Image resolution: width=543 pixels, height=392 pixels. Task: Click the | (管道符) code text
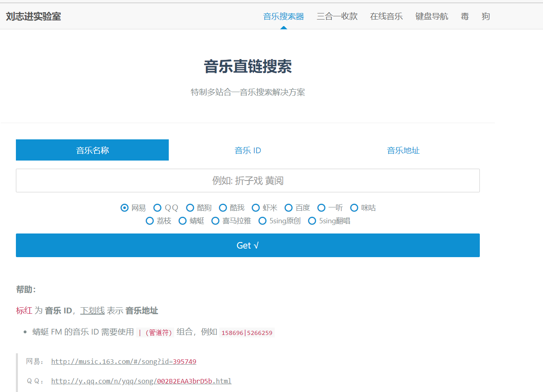(x=155, y=333)
